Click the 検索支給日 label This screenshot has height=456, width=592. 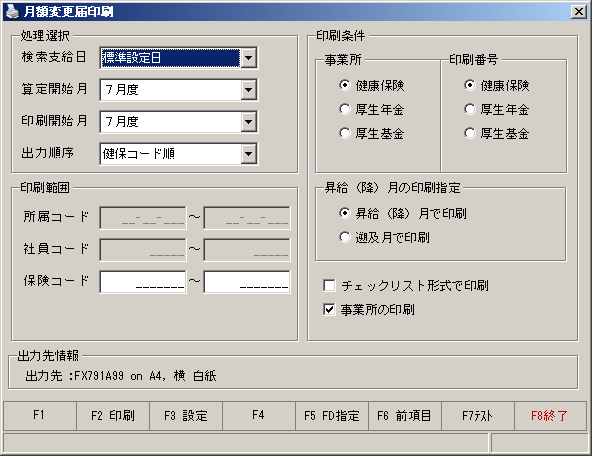pyautogui.click(x=54, y=57)
